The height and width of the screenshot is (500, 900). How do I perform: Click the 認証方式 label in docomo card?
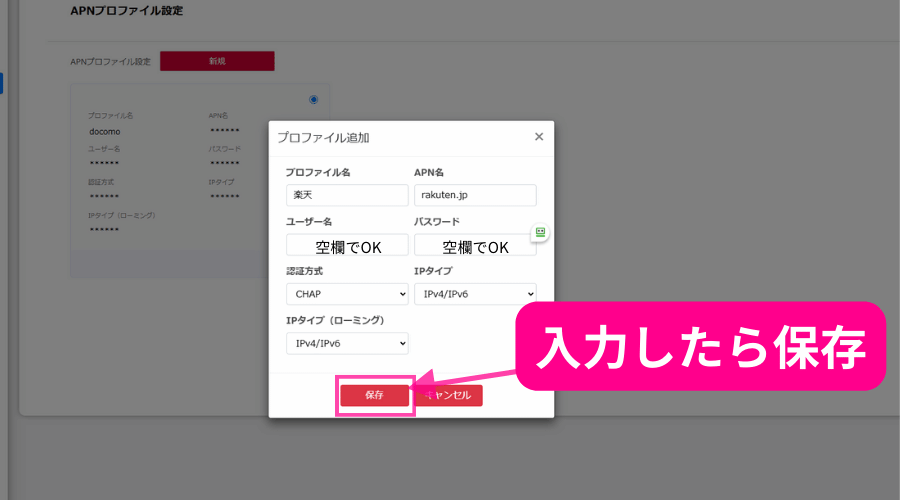(x=101, y=182)
